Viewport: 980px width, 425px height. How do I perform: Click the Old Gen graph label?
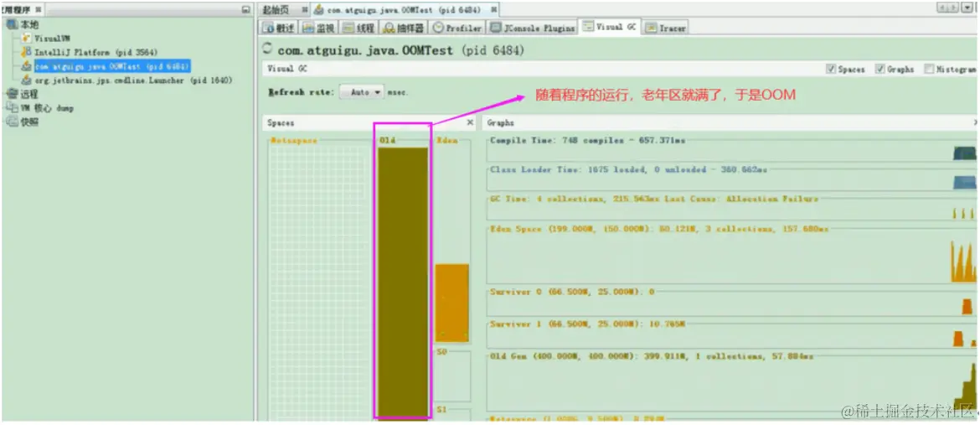pos(652,356)
